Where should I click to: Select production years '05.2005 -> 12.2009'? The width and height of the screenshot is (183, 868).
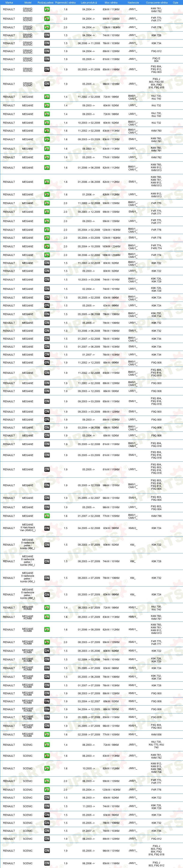coord(89,486)
